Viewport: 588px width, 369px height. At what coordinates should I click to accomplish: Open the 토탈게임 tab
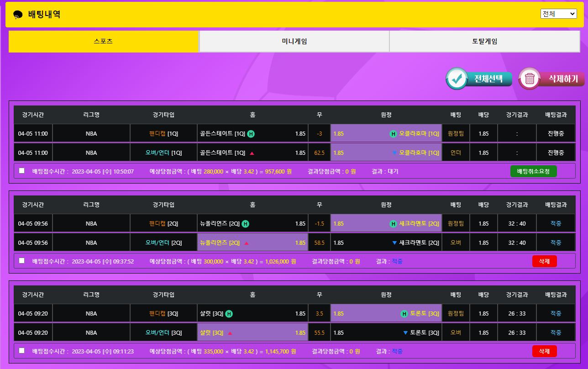click(484, 42)
